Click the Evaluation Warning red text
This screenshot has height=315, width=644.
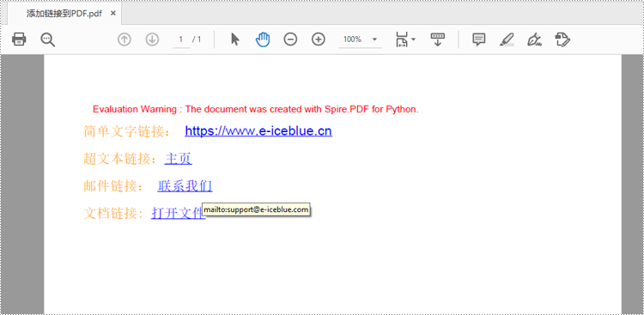[256, 109]
